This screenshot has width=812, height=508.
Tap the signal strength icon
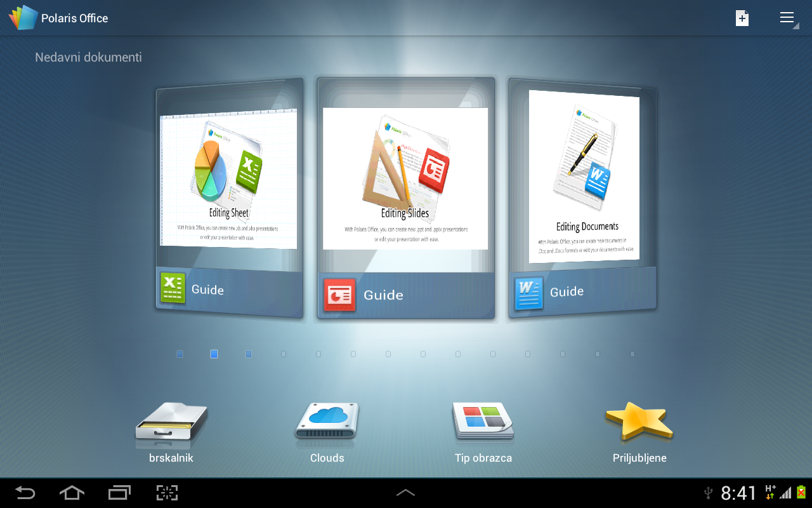pos(785,493)
